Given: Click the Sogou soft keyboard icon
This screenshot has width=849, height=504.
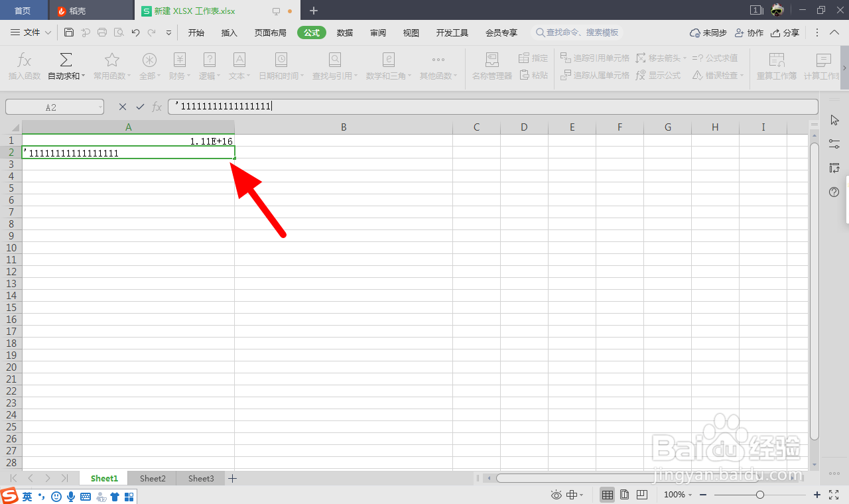Looking at the screenshot, I should point(86,496).
